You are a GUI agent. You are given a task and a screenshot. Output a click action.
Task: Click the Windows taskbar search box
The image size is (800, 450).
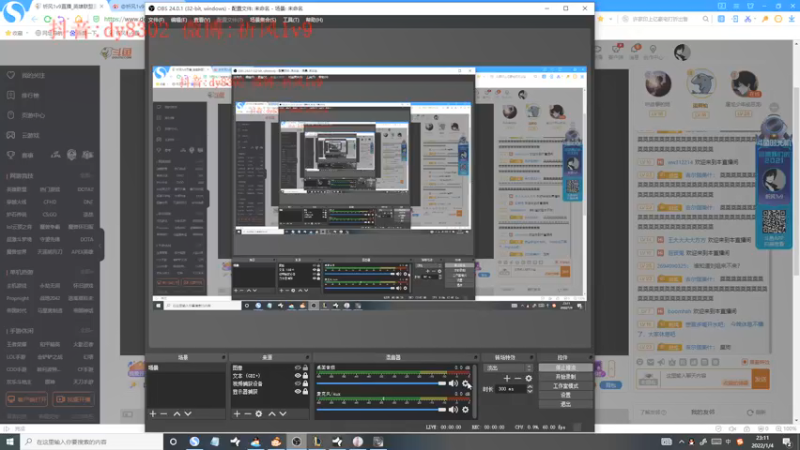click(92, 442)
